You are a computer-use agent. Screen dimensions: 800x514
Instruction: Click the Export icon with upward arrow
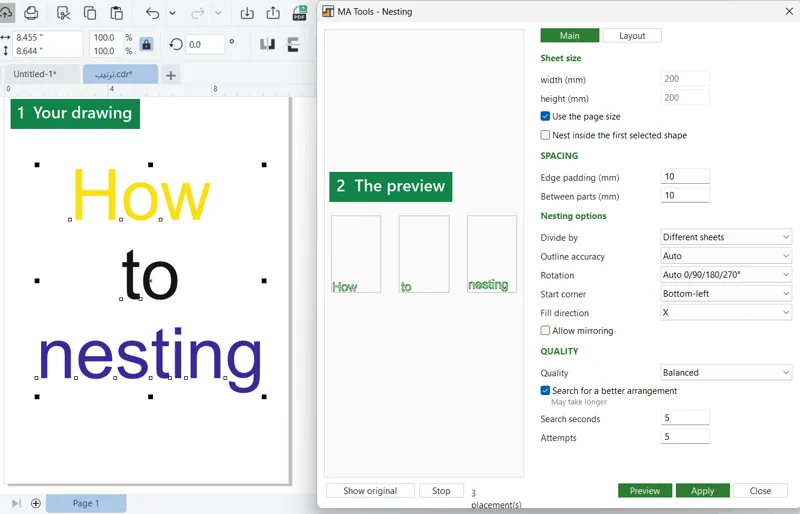(273, 13)
